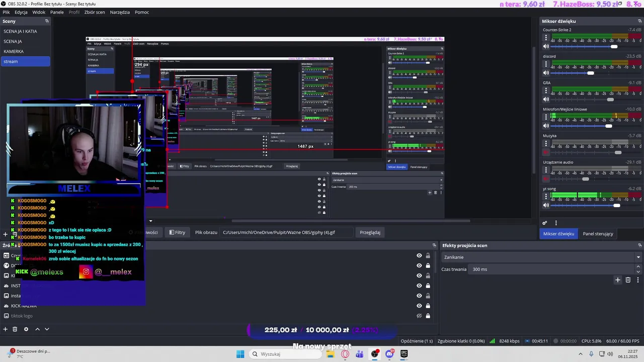Open Counter-Strike 2 mixer options menu
Screen dimensions: 644x362
[x=546, y=38]
